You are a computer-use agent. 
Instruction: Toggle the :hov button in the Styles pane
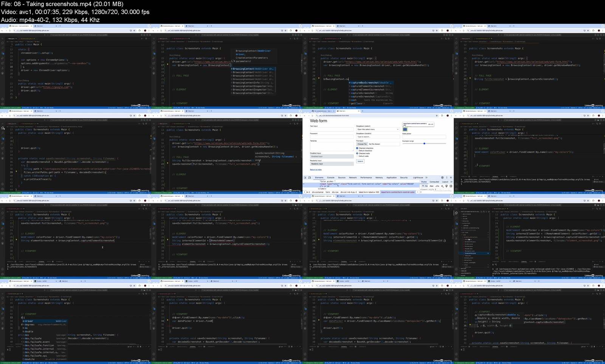point(431,186)
